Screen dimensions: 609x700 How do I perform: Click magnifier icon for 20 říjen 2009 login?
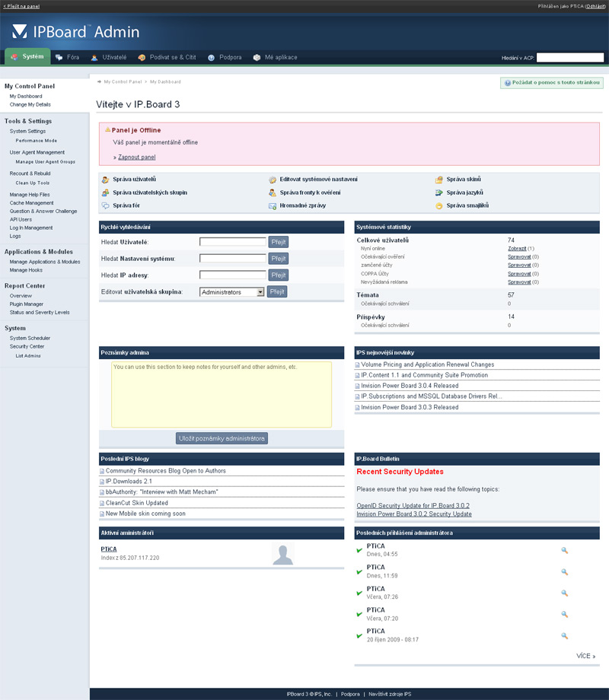click(x=565, y=636)
